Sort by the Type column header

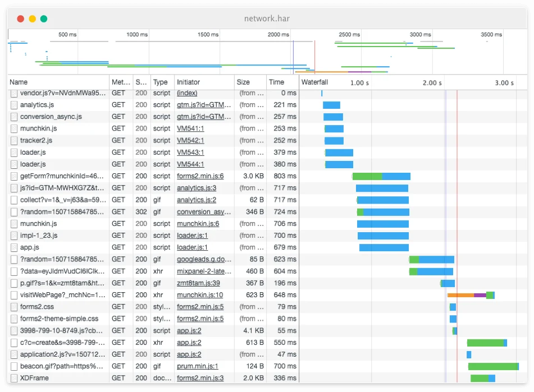(162, 82)
